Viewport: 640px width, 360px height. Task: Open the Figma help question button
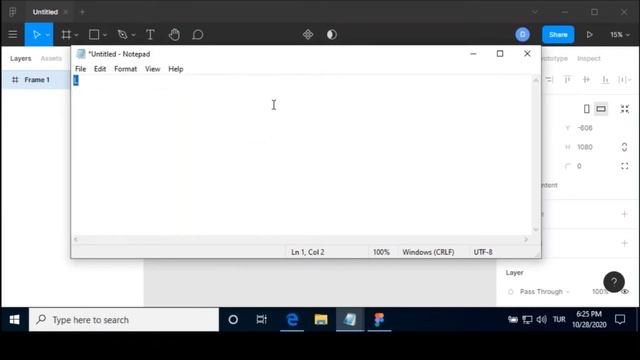[x=614, y=282]
